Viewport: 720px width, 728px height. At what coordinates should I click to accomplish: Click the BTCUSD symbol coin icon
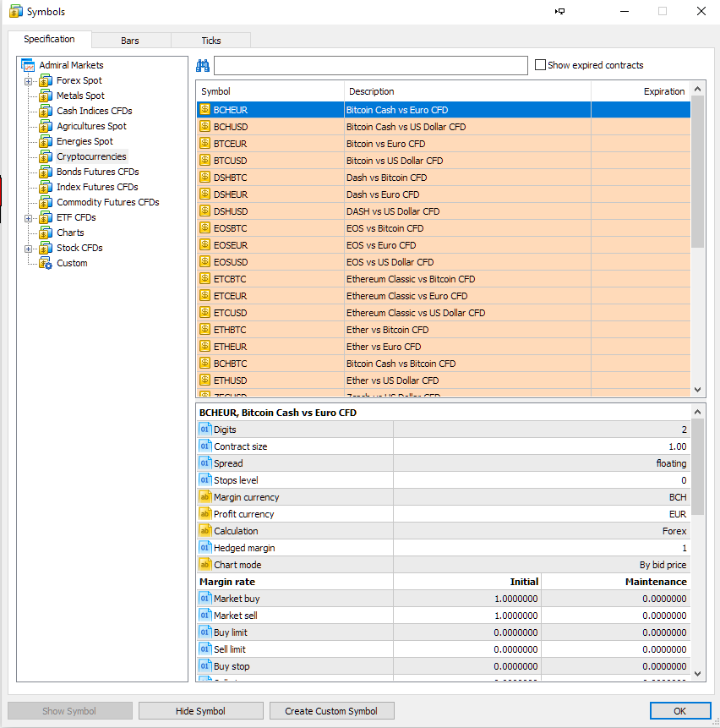coord(205,161)
